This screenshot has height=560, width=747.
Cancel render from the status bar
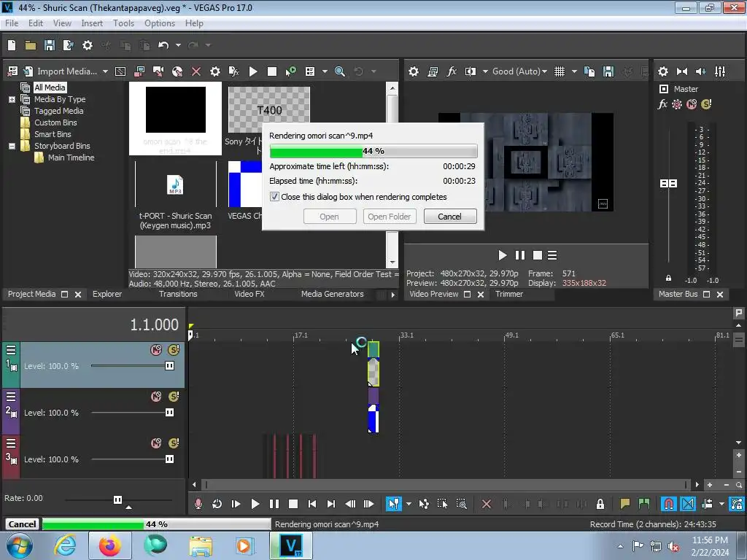pyautogui.click(x=22, y=524)
